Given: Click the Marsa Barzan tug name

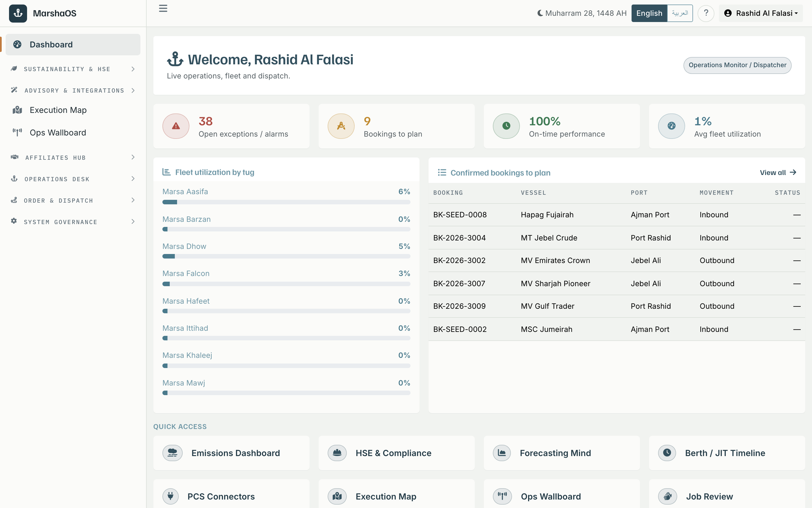Looking at the screenshot, I should pos(187,219).
